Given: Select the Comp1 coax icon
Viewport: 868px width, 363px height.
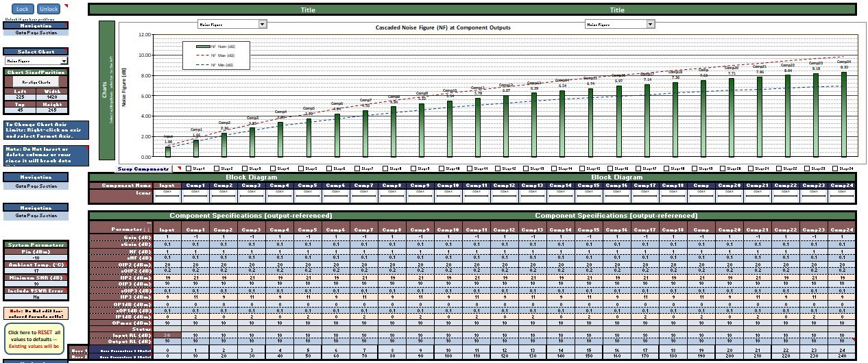Looking at the screenshot, I should pyautogui.click(x=196, y=197).
